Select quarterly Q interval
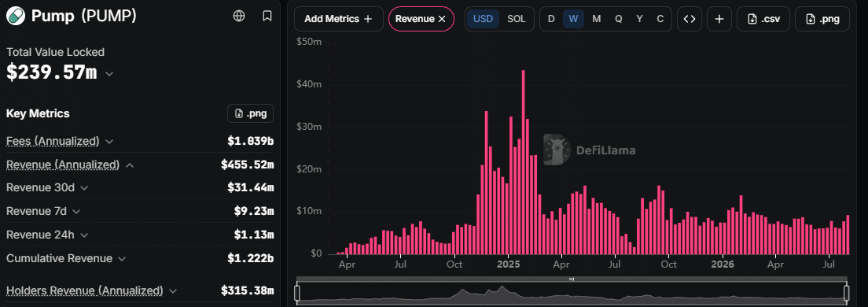This screenshot has width=868, height=307. [x=618, y=19]
